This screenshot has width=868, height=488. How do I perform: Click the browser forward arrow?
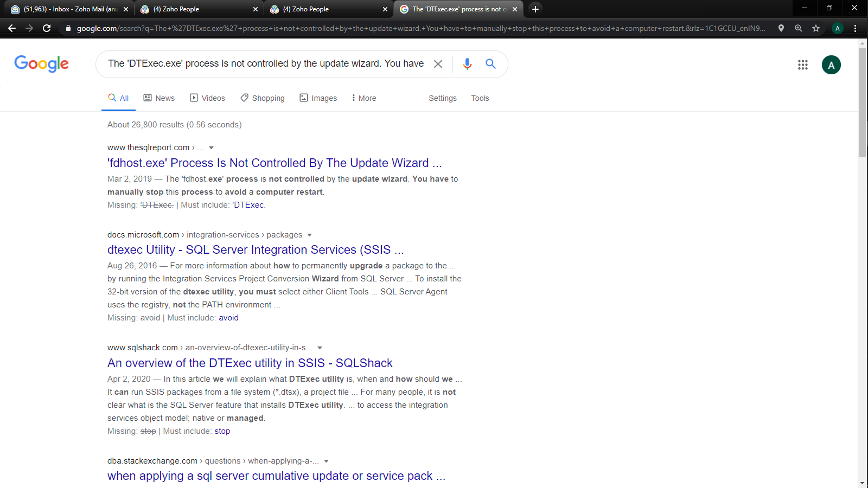(x=29, y=28)
